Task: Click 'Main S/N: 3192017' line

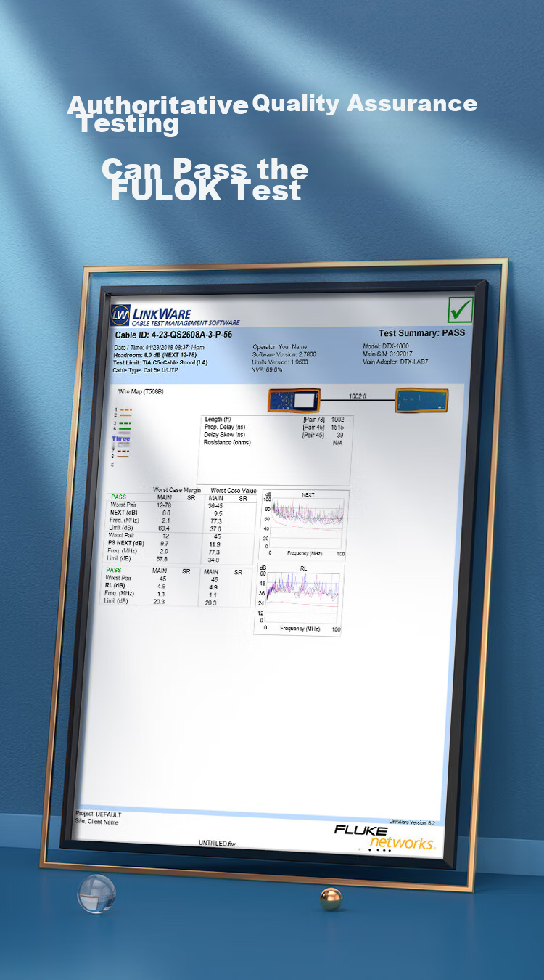Action: coord(387,354)
